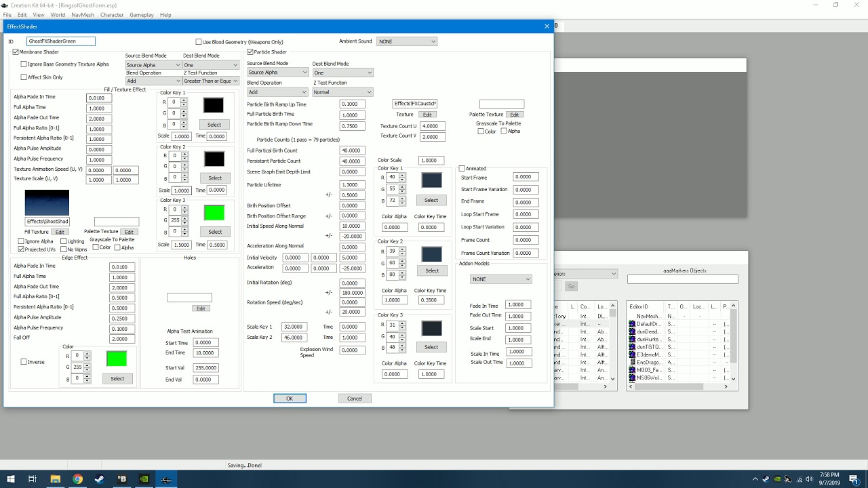
Task: Click the green Color Key 3 membrane swatch
Action: tap(214, 213)
